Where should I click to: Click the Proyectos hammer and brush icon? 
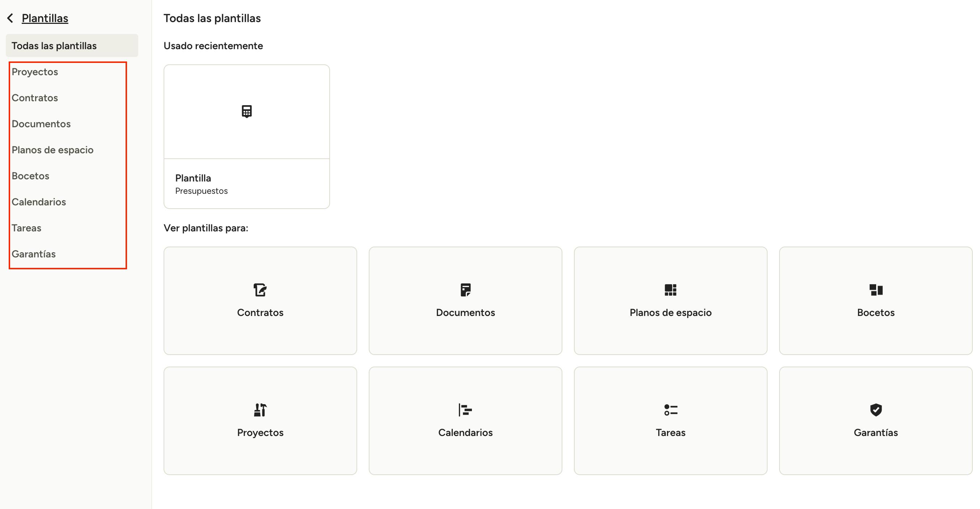point(260,410)
